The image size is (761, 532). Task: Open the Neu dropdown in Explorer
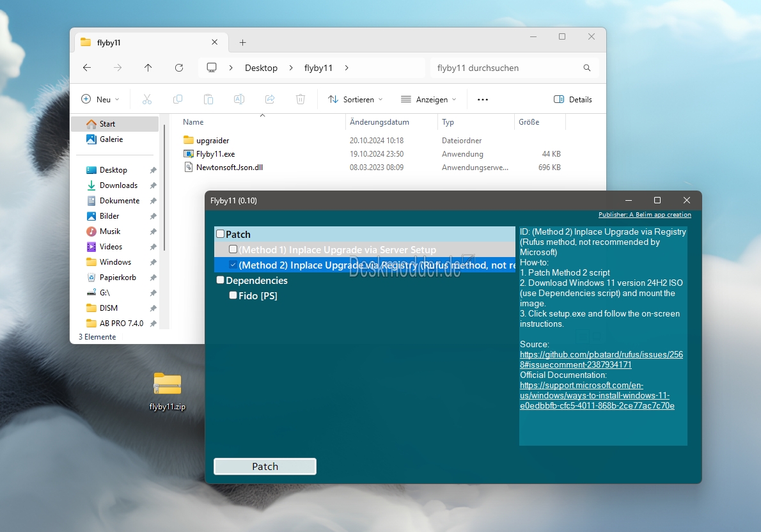(100, 100)
